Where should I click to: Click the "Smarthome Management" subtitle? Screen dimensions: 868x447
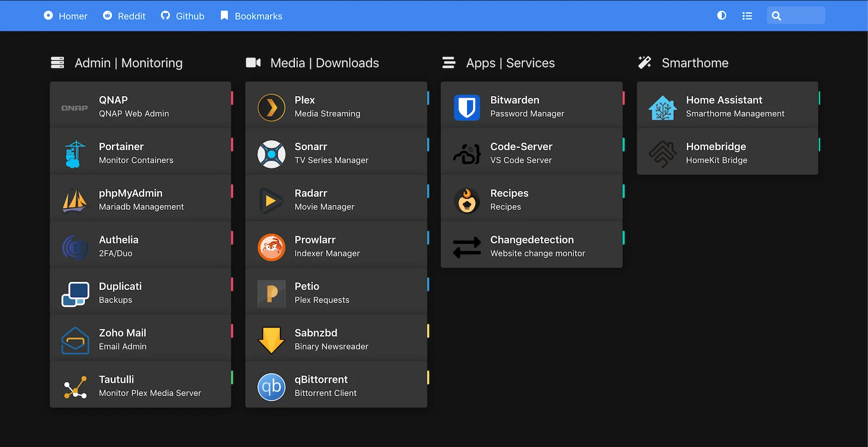pyautogui.click(x=735, y=114)
